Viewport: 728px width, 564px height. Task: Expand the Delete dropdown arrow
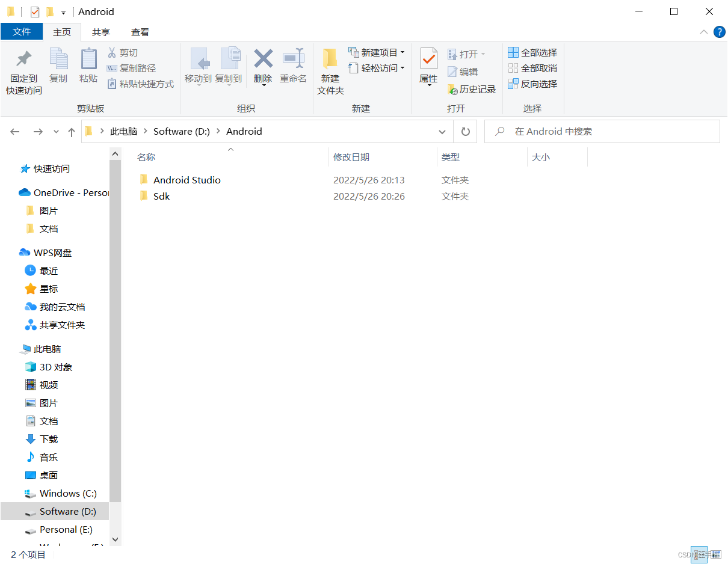tap(263, 86)
